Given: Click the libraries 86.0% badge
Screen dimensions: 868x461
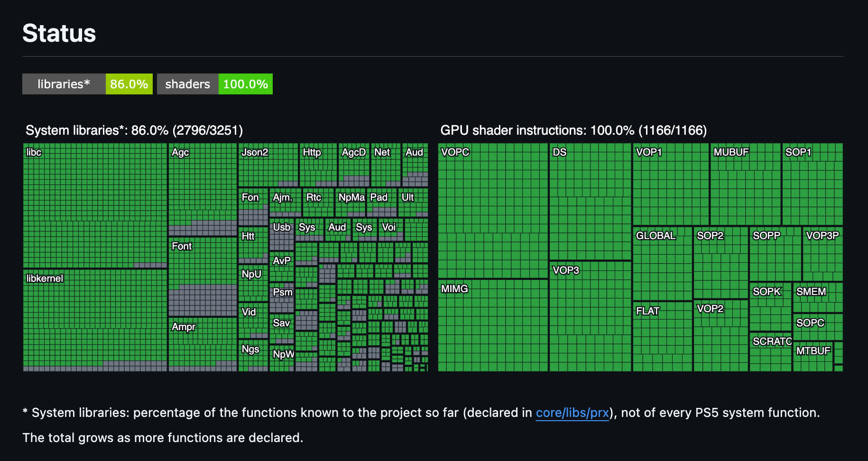Looking at the screenshot, I should point(87,84).
